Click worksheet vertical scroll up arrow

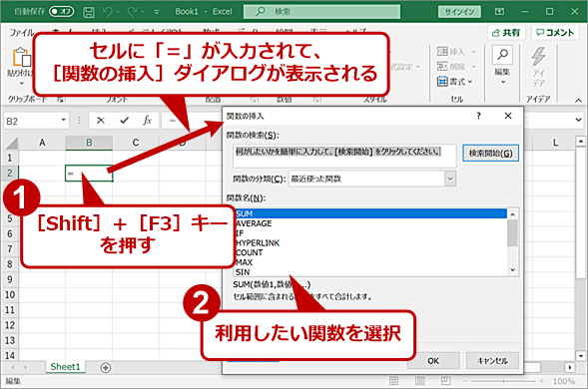[x=580, y=142]
